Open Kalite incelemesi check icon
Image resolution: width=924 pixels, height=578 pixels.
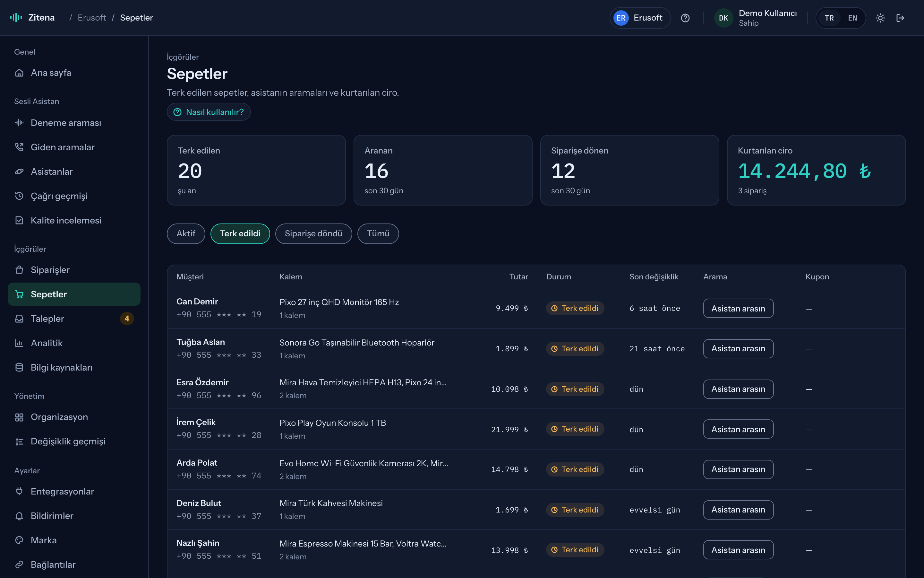[19, 221]
